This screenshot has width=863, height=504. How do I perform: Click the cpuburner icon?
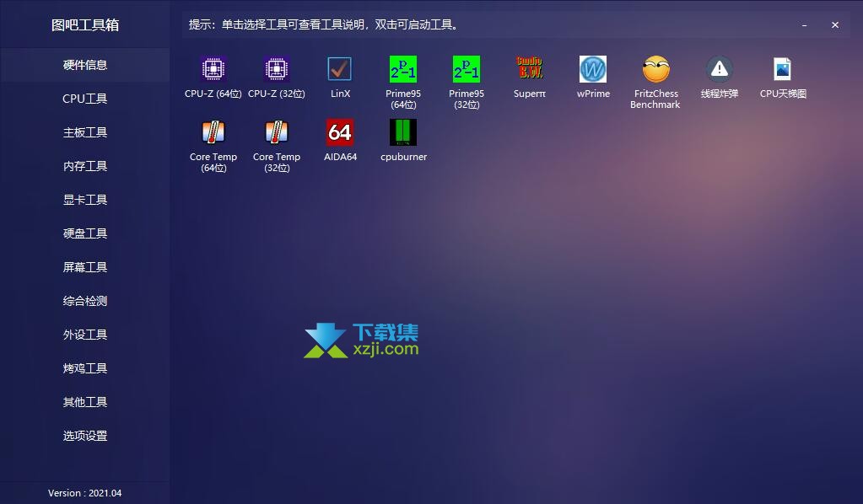click(403, 132)
